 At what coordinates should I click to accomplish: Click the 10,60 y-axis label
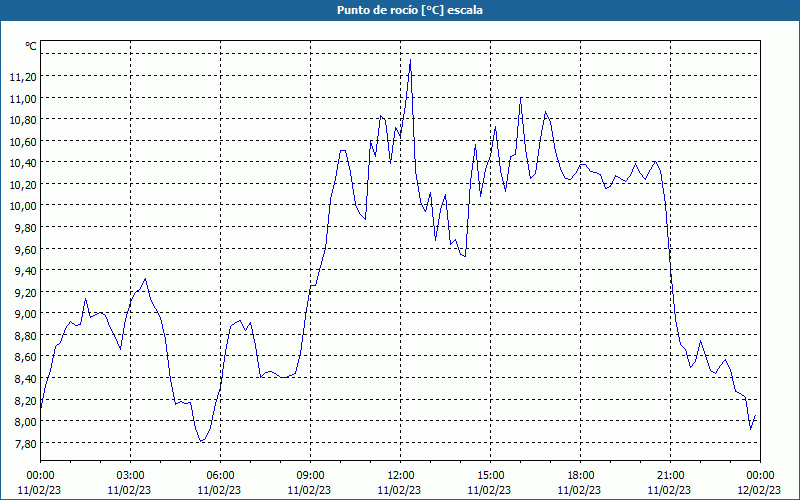pos(23,141)
